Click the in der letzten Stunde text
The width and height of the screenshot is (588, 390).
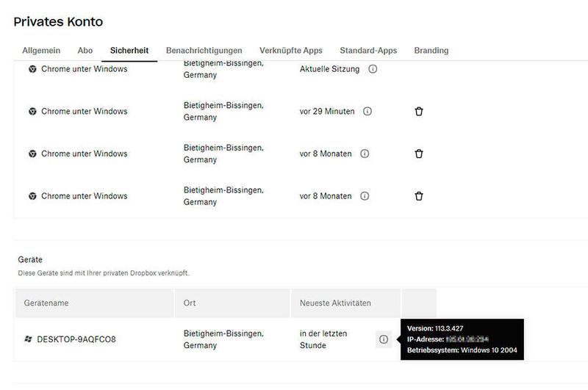point(323,339)
